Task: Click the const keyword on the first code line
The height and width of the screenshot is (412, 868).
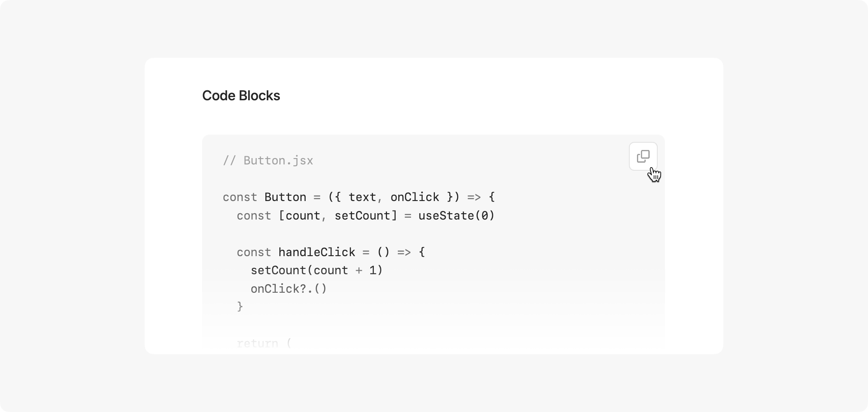Action: (240, 197)
